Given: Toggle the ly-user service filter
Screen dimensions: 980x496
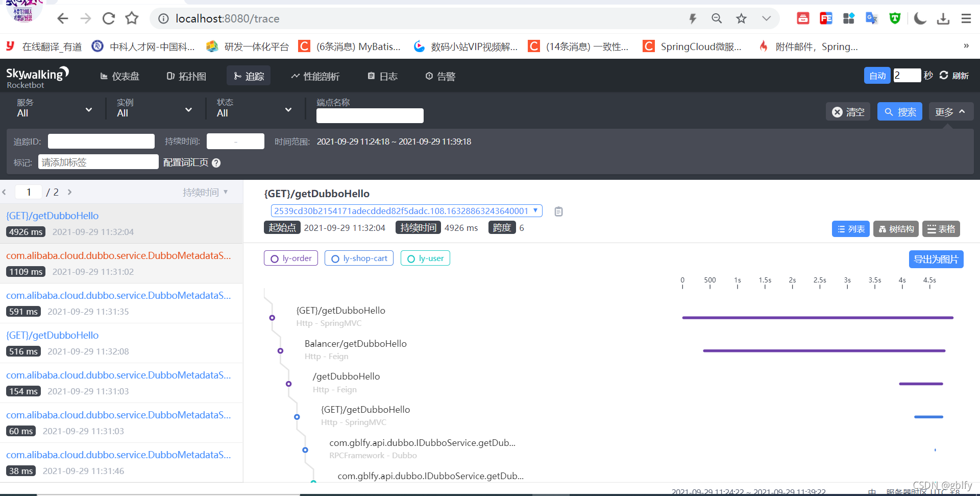Looking at the screenshot, I should [x=425, y=258].
